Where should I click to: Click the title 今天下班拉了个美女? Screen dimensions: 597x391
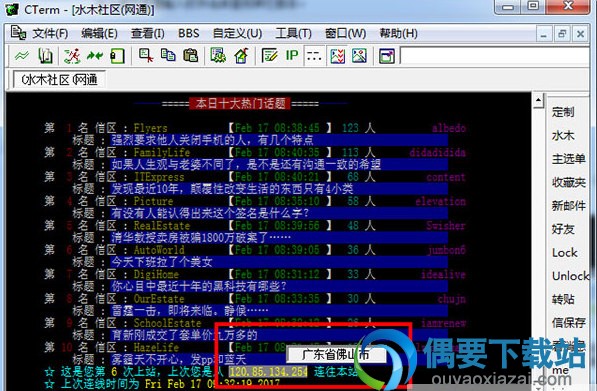pos(161,262)
